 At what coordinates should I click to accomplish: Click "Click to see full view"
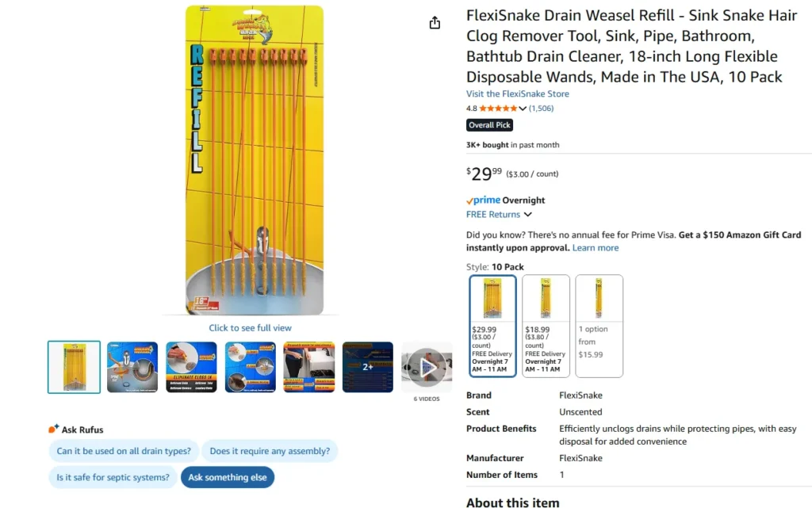(x=250, y=327)
